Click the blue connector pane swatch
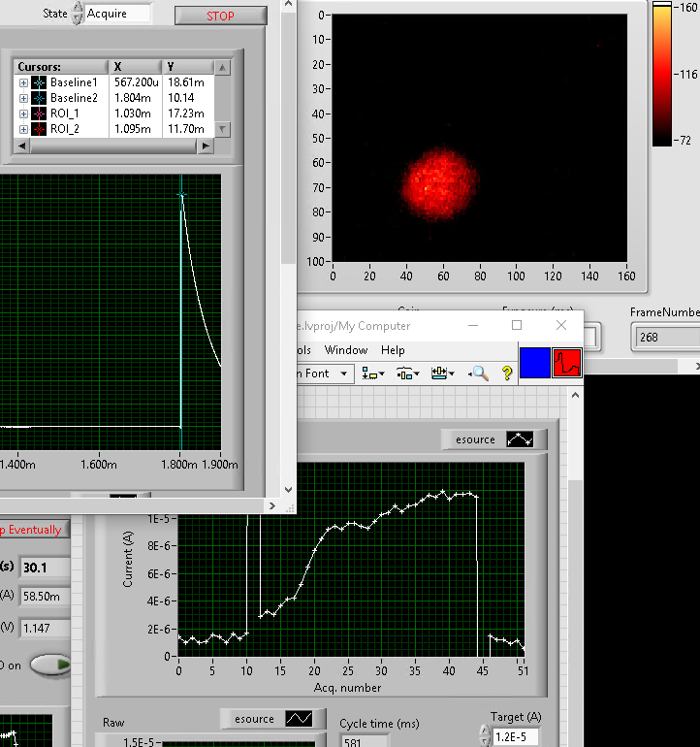 [535, 363]
